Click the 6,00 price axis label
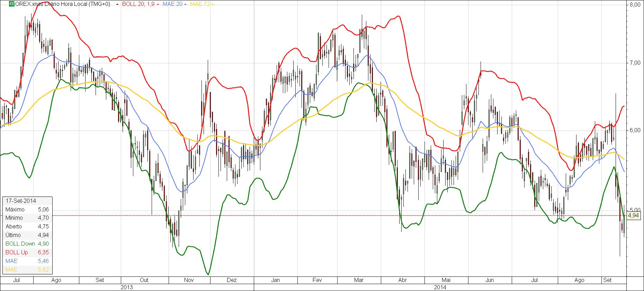The width and height of the screenshot is (644, 291). coord(635,130)
